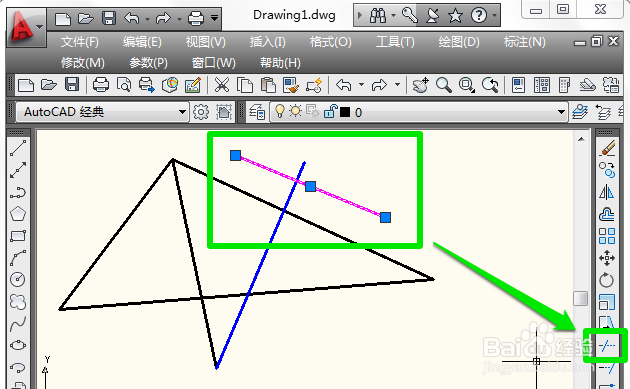Click workspace settings gear icon

click(200, 112)
